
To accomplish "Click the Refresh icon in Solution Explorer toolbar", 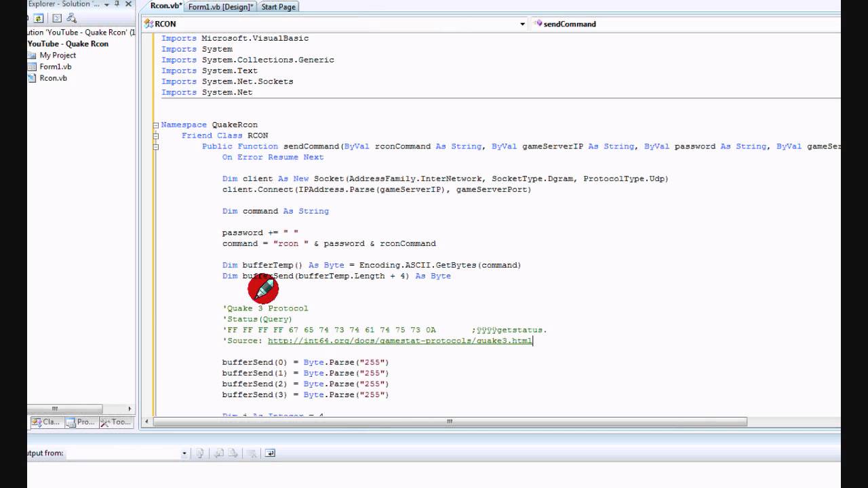I will click(x=39, y=19).
